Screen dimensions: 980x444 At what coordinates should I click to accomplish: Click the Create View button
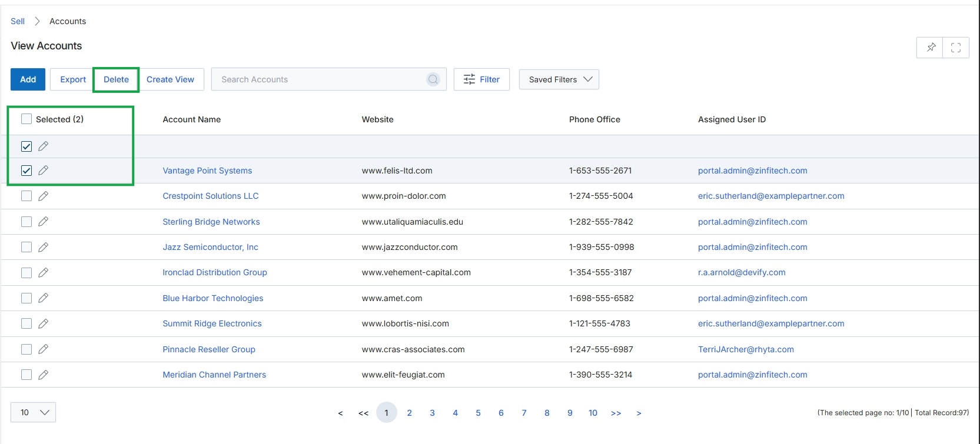click(170, 79)
